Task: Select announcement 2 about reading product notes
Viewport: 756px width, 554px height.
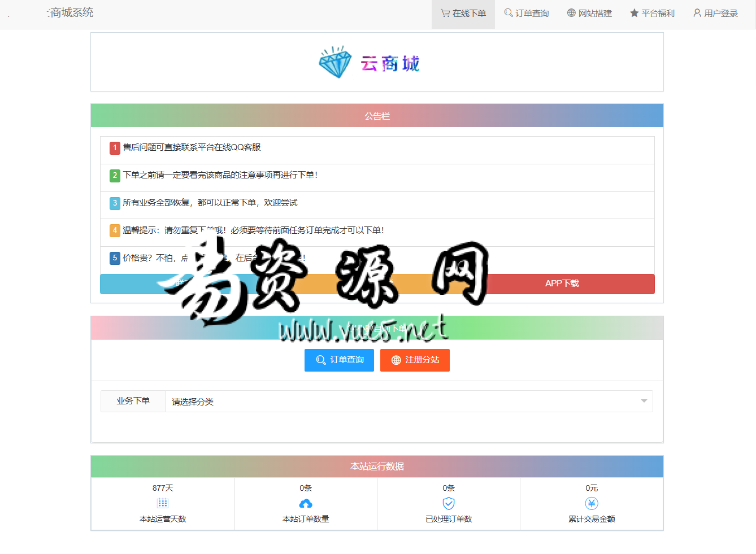Action: click(x=220, y=175)
